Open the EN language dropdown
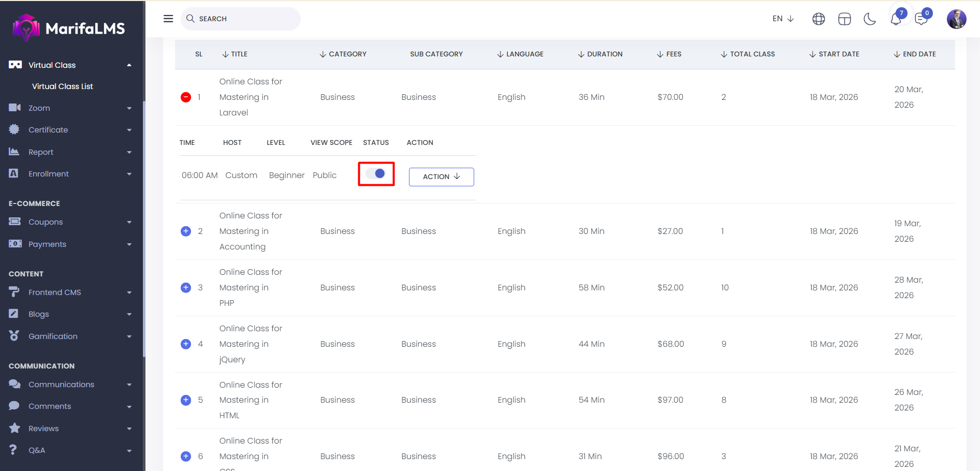Viewport: 980px width, 471px height. coord(783,19)
